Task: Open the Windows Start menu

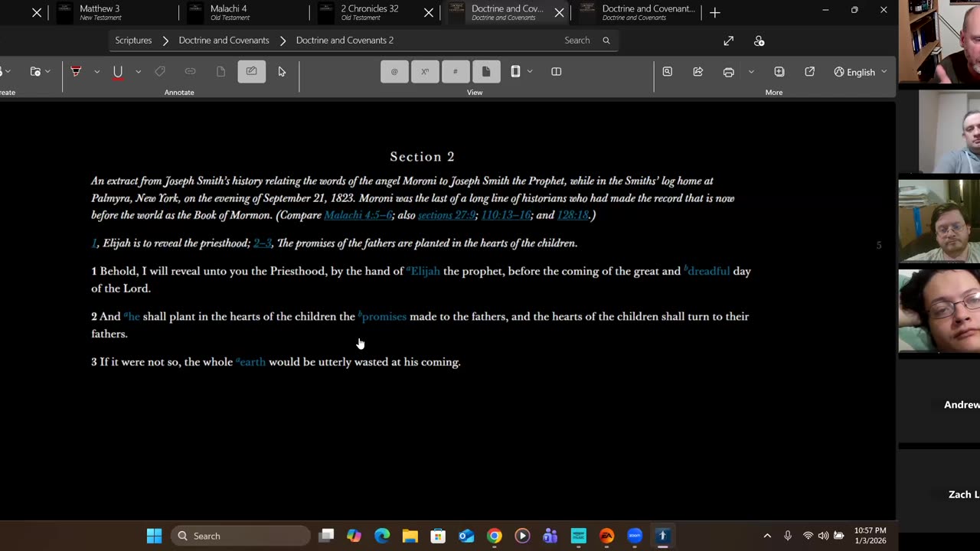Action: 154,536
